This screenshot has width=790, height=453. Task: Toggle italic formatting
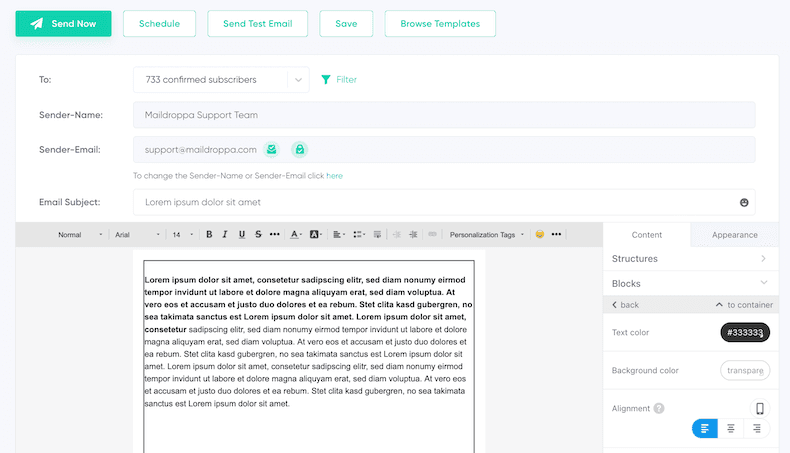point(225,234)
